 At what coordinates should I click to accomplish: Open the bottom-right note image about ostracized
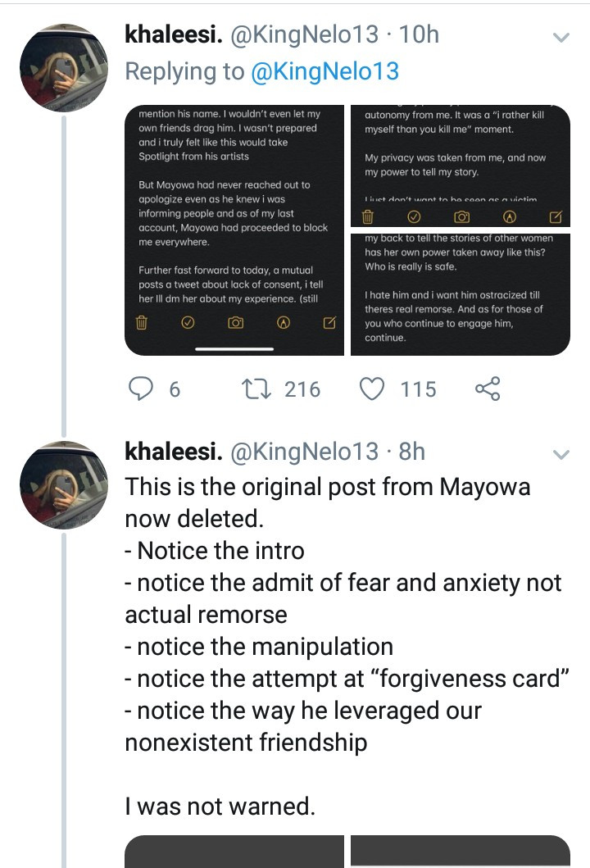(x=461, y=294)
